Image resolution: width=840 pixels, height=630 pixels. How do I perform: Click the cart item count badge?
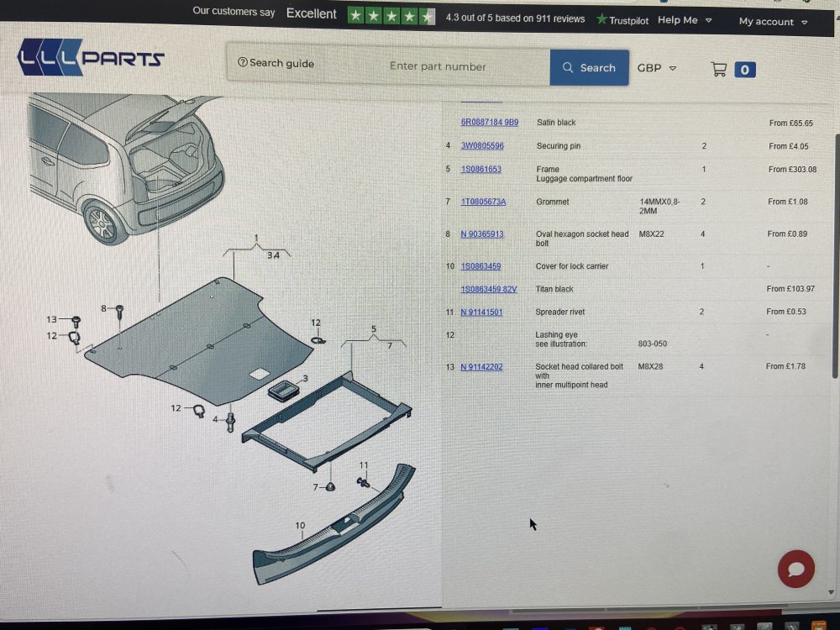[x=744, y=70]
